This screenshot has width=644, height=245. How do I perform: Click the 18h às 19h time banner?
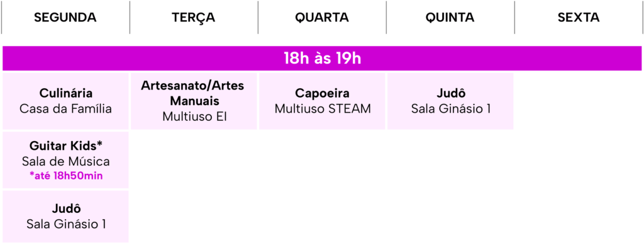point(322,59)
